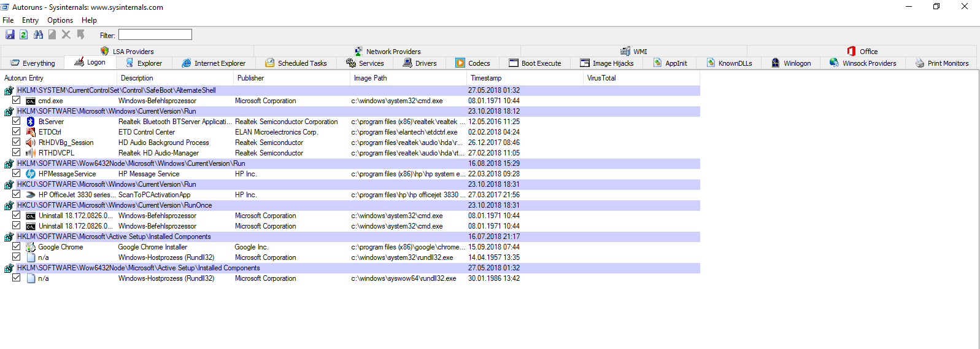Image resolution: width=980 pixels, height=349 pixels.
Task: Focus the Filter text box
Action: tap(155, 35)
